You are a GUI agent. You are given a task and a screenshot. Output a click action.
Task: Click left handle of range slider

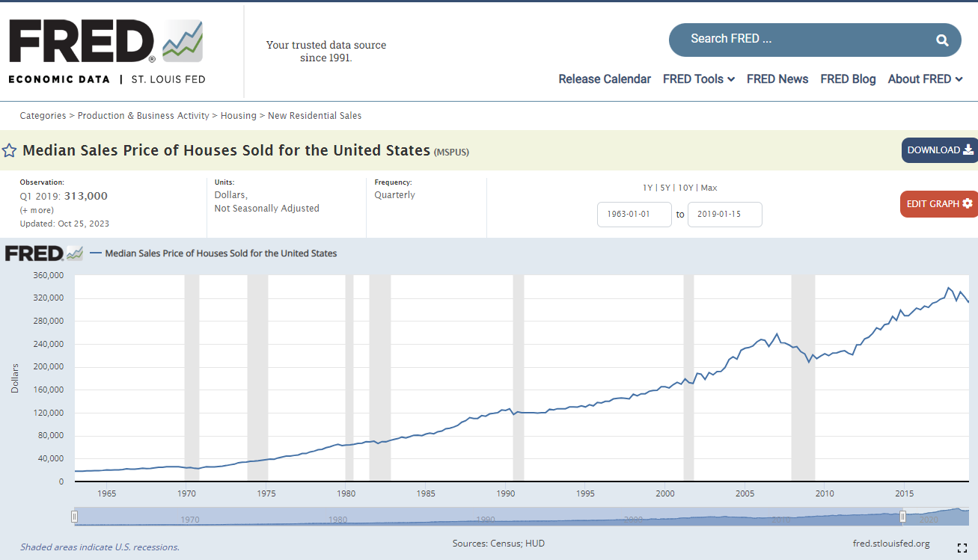[74, 517]
